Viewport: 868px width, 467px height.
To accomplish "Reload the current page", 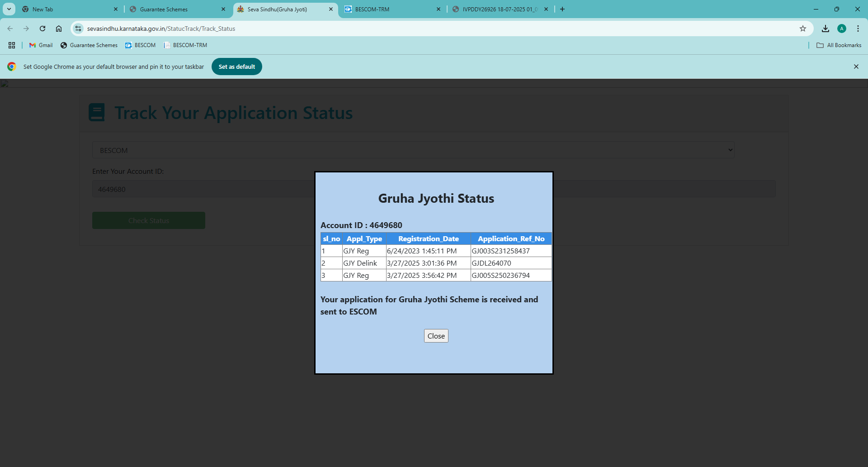I will (42, 29).
